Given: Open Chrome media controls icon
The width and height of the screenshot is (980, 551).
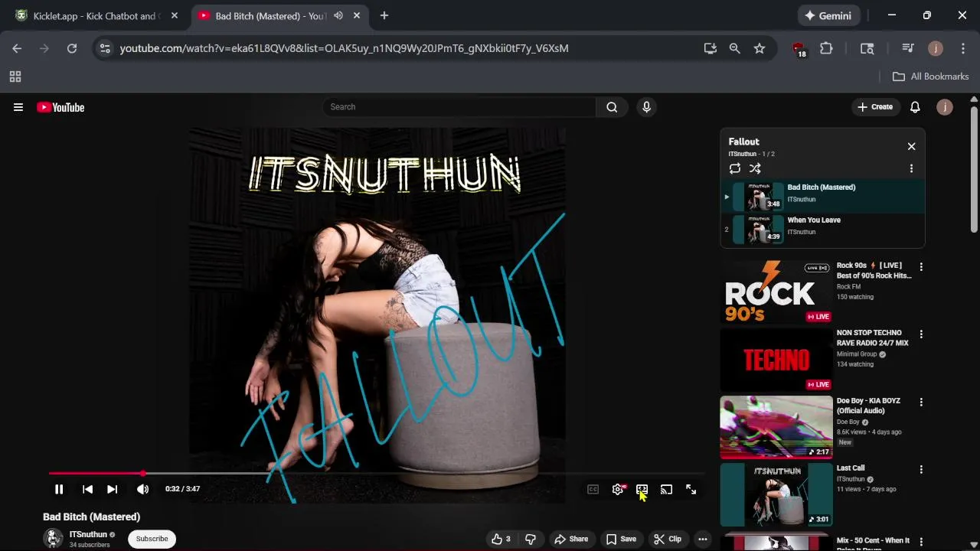Looking at the screenshot, I should tap(907, 48).
